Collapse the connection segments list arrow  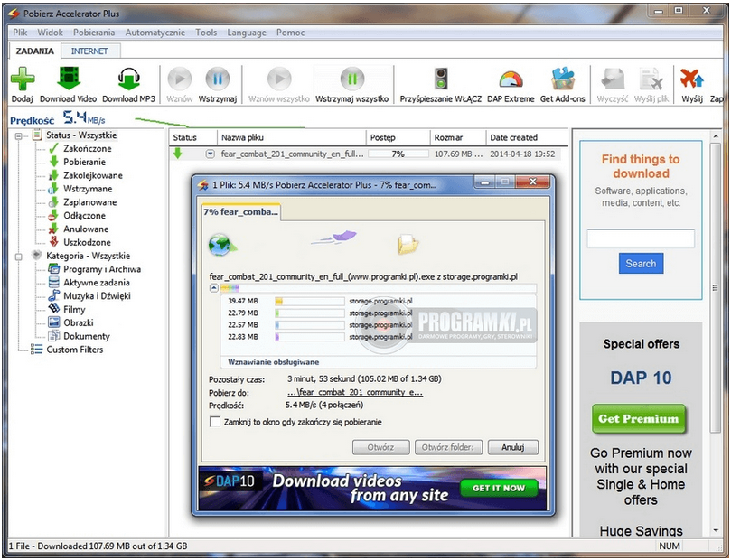pos(214,288)
